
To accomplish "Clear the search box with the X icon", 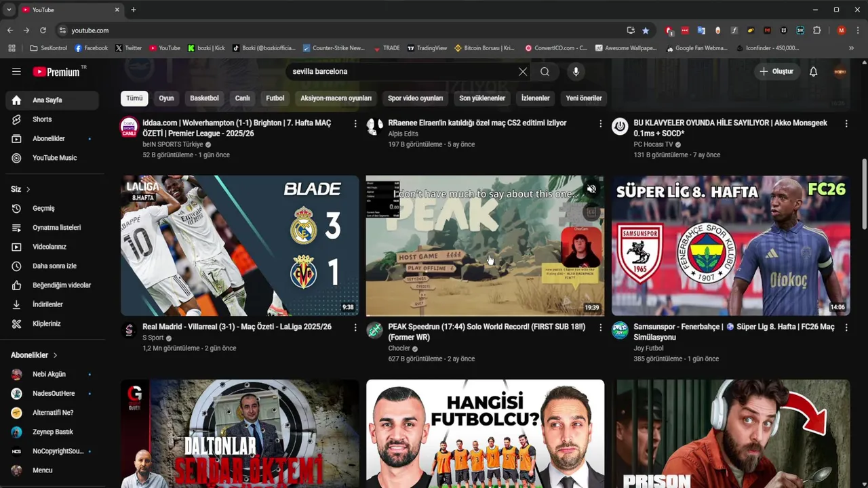I will tap(523, 71).
